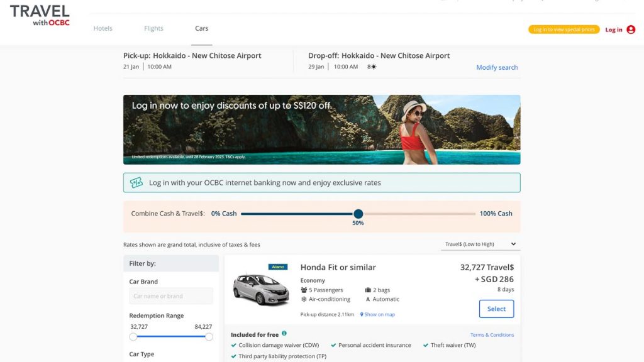Click the Pick-up: Hokkaido - New Chitose Airport text
The image size is (644, 362).
[192, 55]
